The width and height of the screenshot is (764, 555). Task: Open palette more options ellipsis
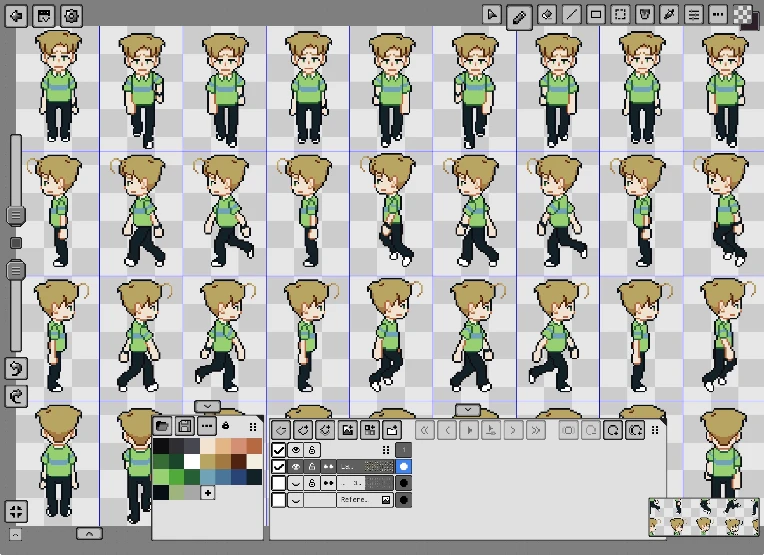[x=207, y=426]
